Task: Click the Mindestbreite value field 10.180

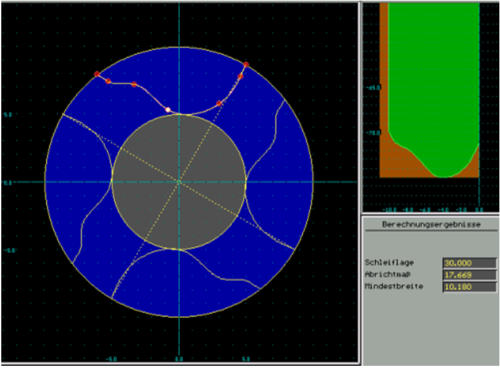Action: pyautogui.click(x=469, y=287)
